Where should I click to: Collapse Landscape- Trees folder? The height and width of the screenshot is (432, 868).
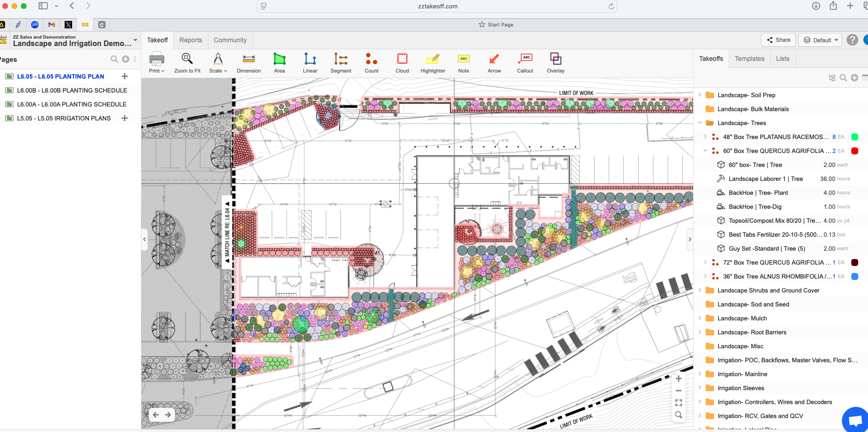(x=700, y=123)
